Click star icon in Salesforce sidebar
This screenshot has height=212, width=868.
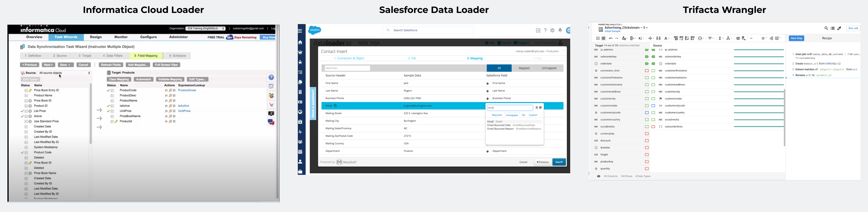coord(300,62)
